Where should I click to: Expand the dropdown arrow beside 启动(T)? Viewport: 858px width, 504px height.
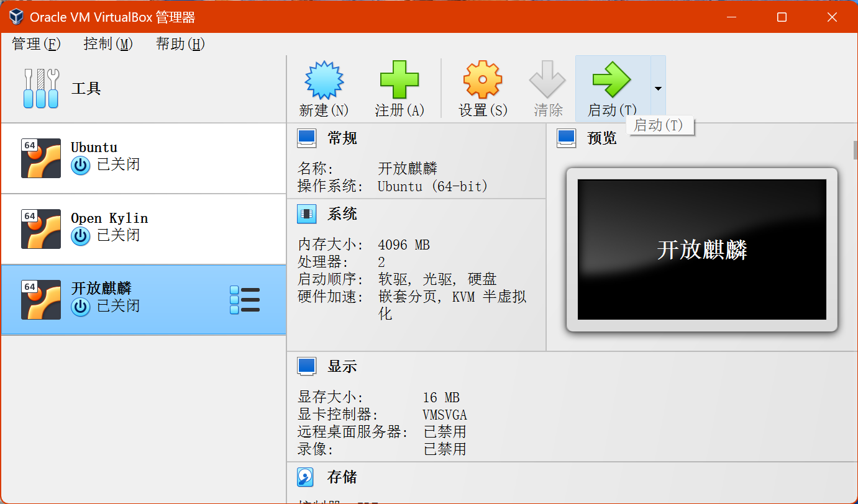[x=658, y=89]
